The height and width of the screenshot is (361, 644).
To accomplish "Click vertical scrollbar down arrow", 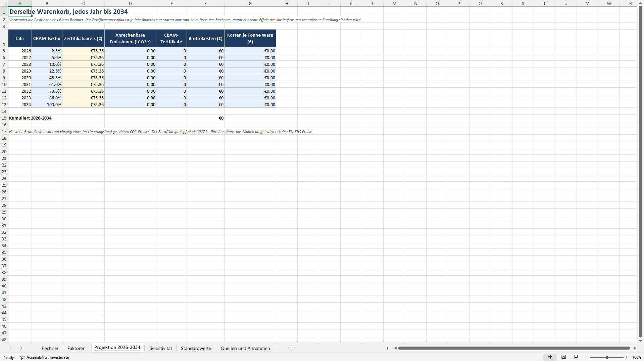I will [x=640, y=341].
